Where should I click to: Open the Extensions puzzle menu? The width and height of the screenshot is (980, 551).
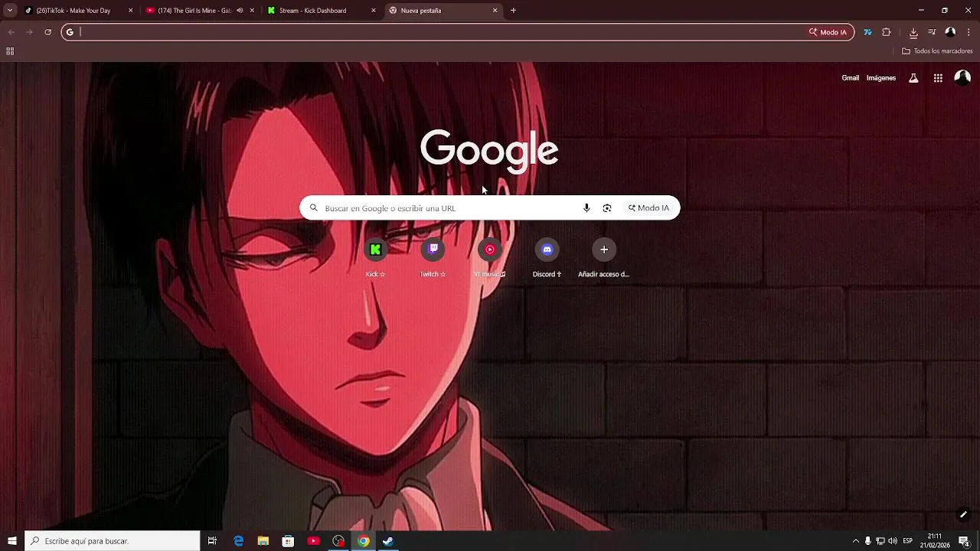pyautogui.click(x=887, y=32)
